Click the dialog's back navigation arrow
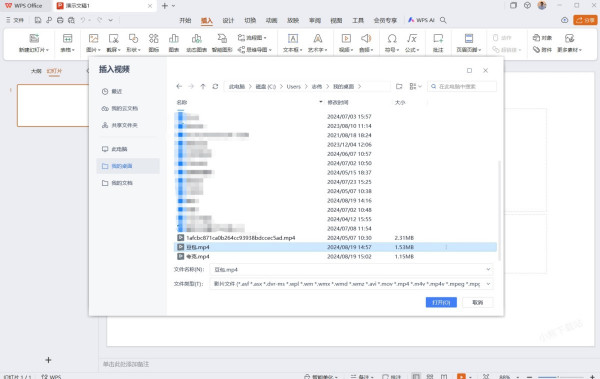Image resolution: width=600 pixels, height=379 pixels. pyautogui.click(x=179, y=87)
